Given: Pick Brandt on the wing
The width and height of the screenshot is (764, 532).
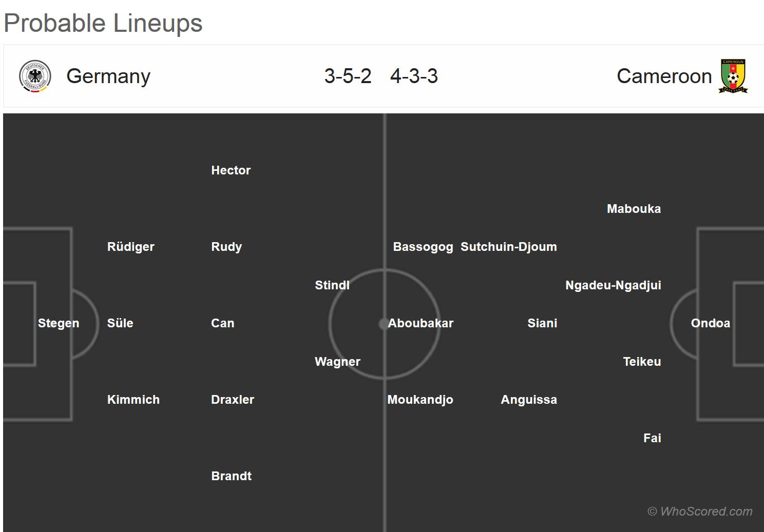Looking at the screenshot, I should pos(231,476).
